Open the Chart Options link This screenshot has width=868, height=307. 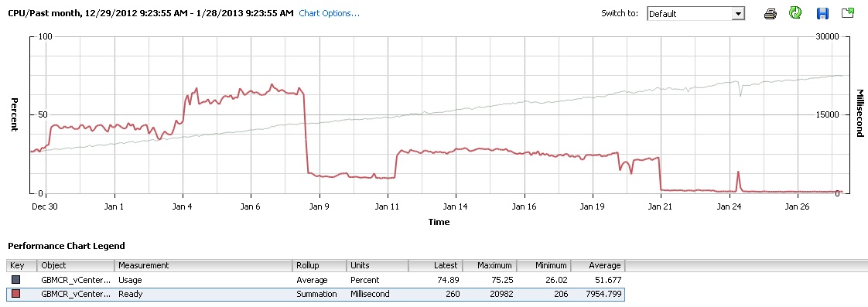pos(329,13)
